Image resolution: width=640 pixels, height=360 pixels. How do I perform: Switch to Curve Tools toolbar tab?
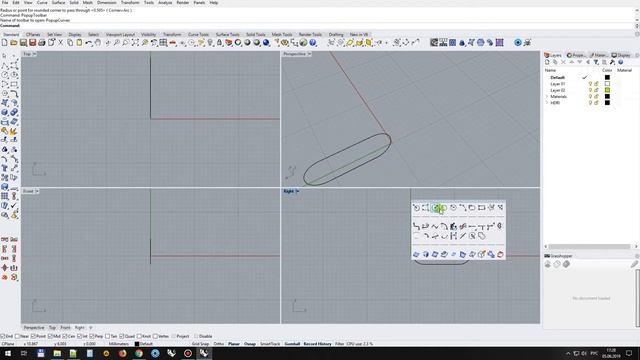pyautogui.click(x=198, y=35)
